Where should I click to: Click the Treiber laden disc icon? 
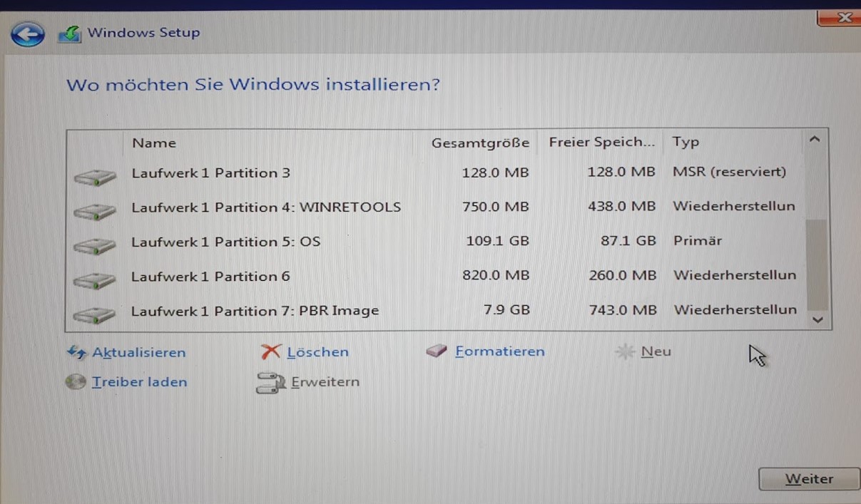click(76, 382)
